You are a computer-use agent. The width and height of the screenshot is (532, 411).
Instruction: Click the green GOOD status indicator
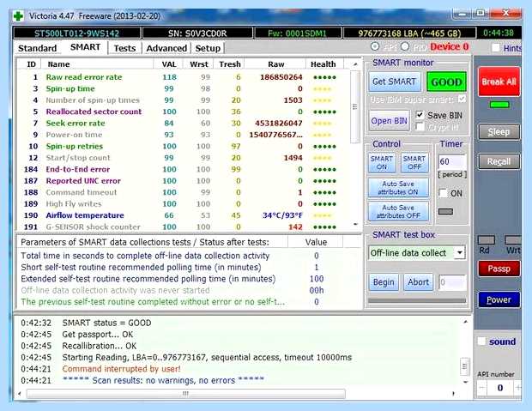446,82
